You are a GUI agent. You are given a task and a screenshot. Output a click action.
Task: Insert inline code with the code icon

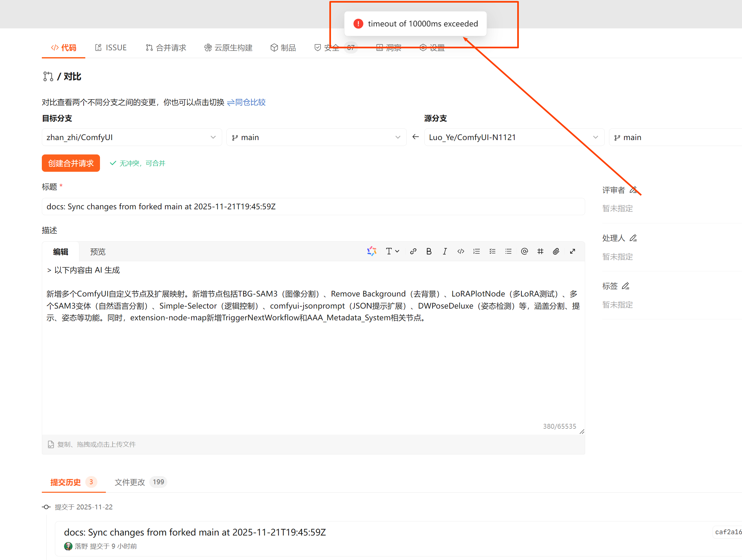pos(461,251)
